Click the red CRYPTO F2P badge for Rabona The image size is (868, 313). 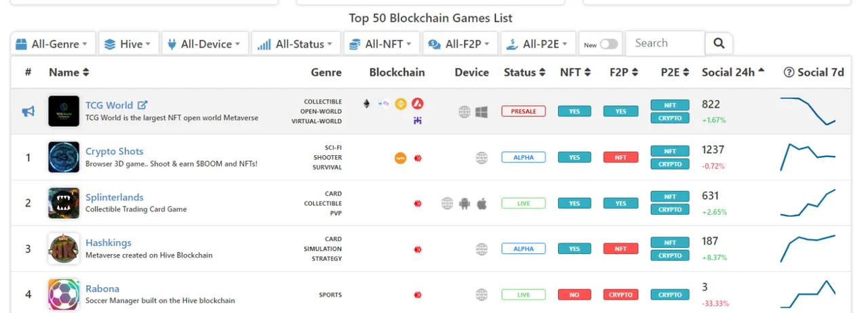tap(620, 295)
